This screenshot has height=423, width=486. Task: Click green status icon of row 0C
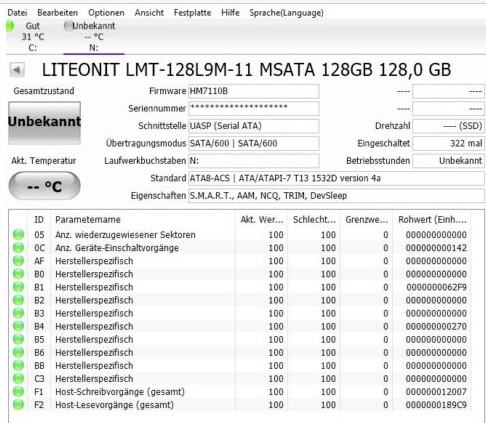coord(18,248)
